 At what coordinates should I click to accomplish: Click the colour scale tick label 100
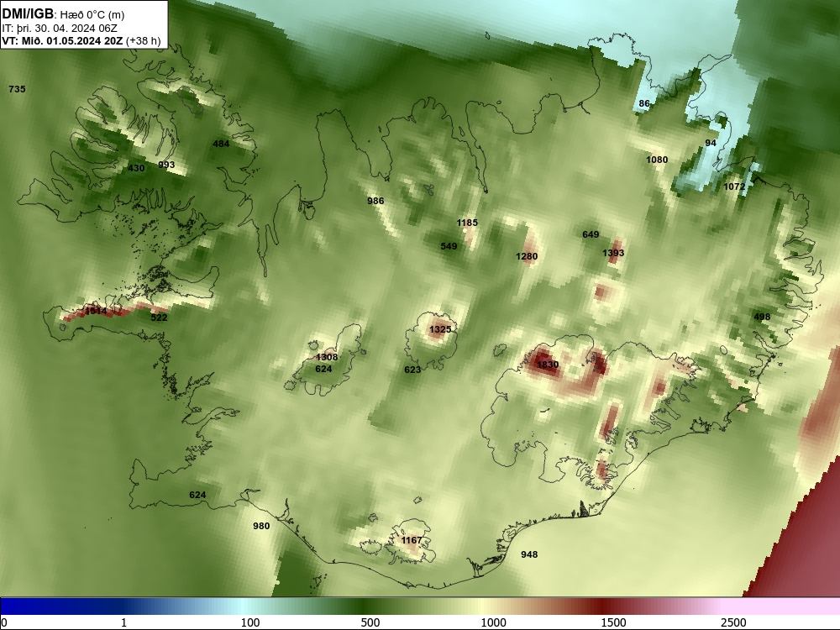[x=250, y=622]
